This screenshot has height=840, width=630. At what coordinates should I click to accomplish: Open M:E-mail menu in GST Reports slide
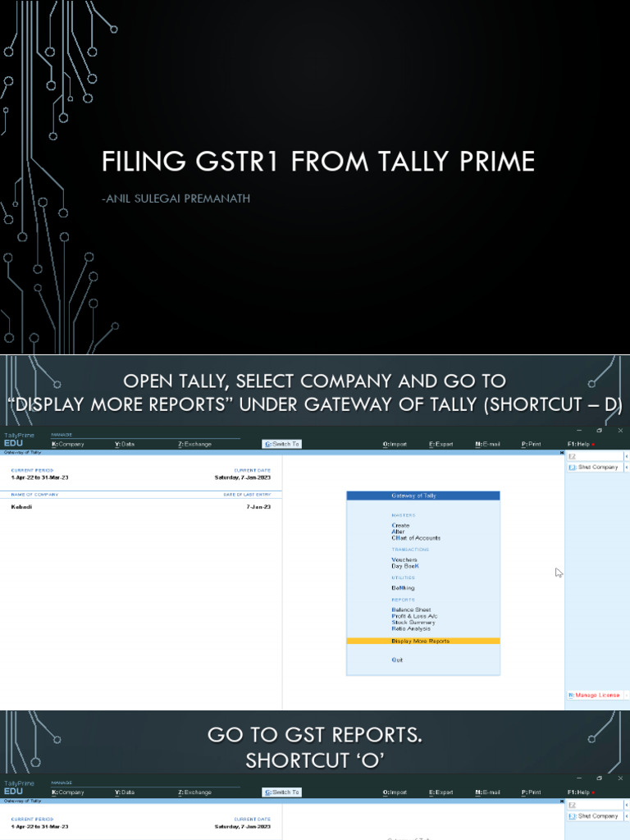click(x=487, y=792)
